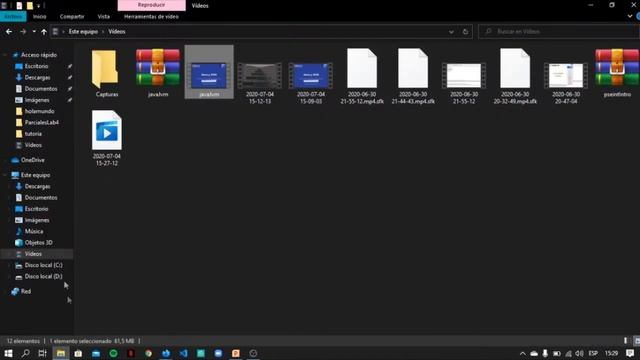This screenshot has height=360, width=640.
Task: Switch to the Vista ribbon tab
Action: pyautogui.click(x=104, y=17)
